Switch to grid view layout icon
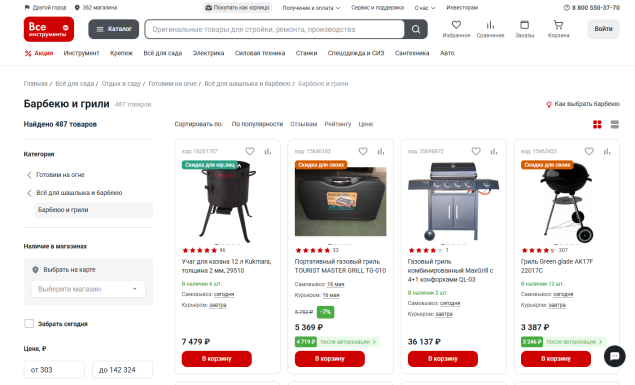The image size is (635, 385). (x=597, y=125)
